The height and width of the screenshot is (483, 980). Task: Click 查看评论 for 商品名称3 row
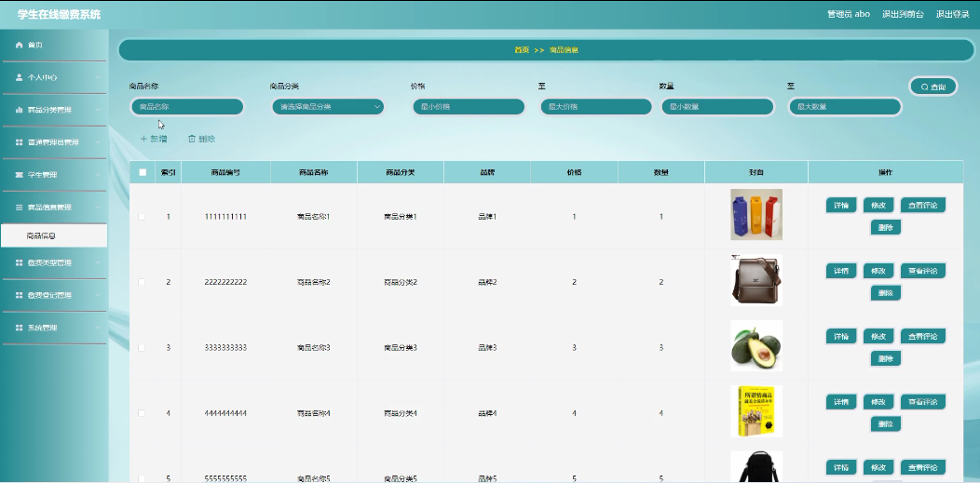922,336
